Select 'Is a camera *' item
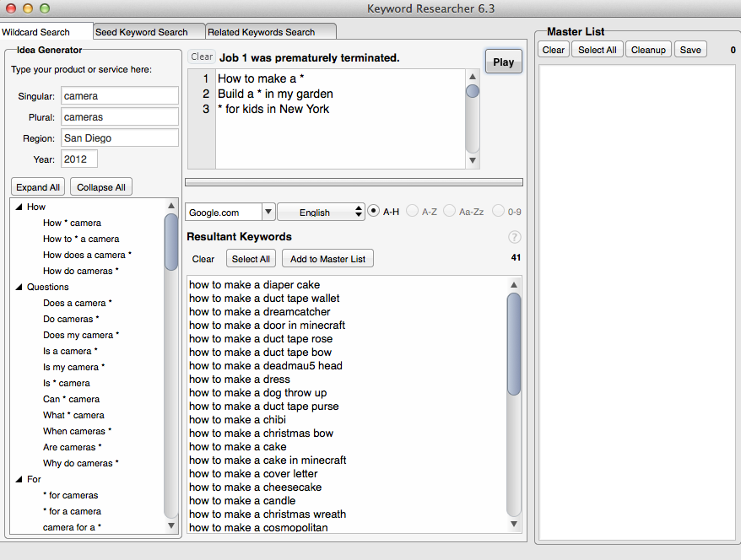The width and height of the screenshot is (741, 560). point(70,352)
